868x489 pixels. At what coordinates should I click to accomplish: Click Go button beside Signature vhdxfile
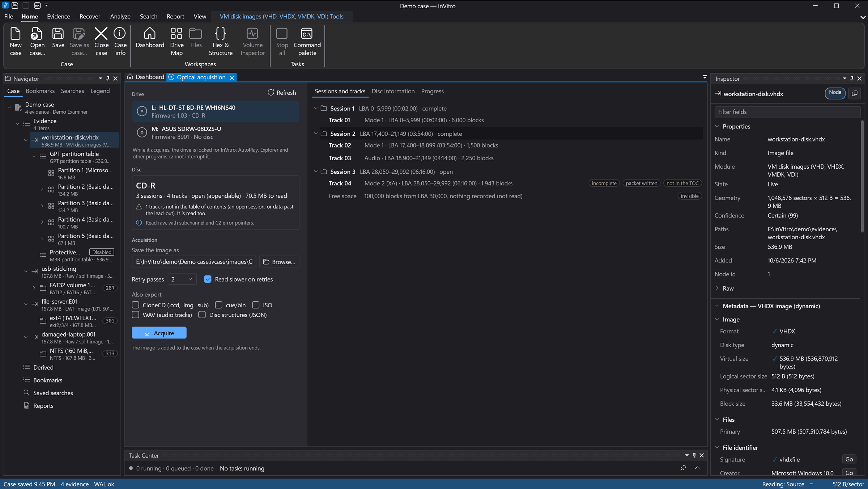pyautogui.click(x=849, y=459)
